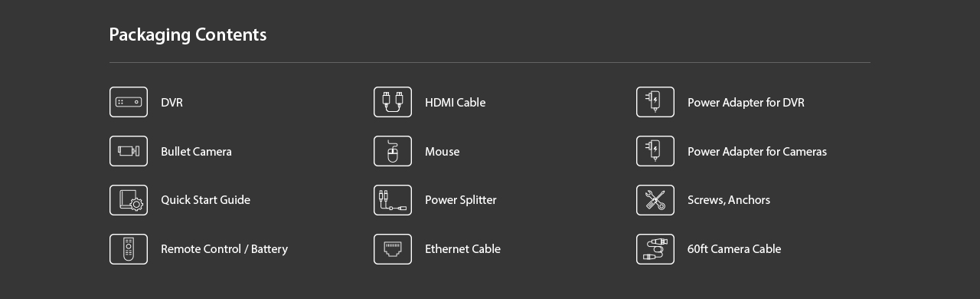
Task: Click the 60ft Camera Cable label
Action: (734, 249)
